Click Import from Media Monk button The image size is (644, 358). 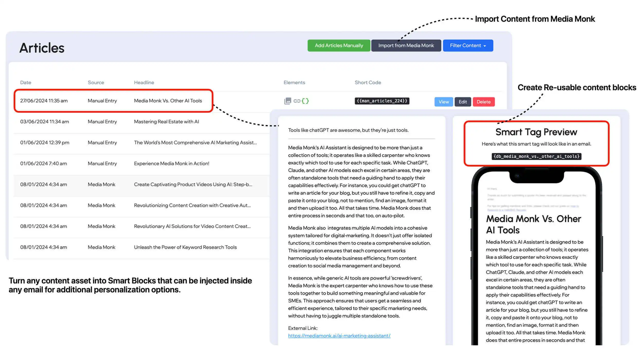tap(406, 45)
